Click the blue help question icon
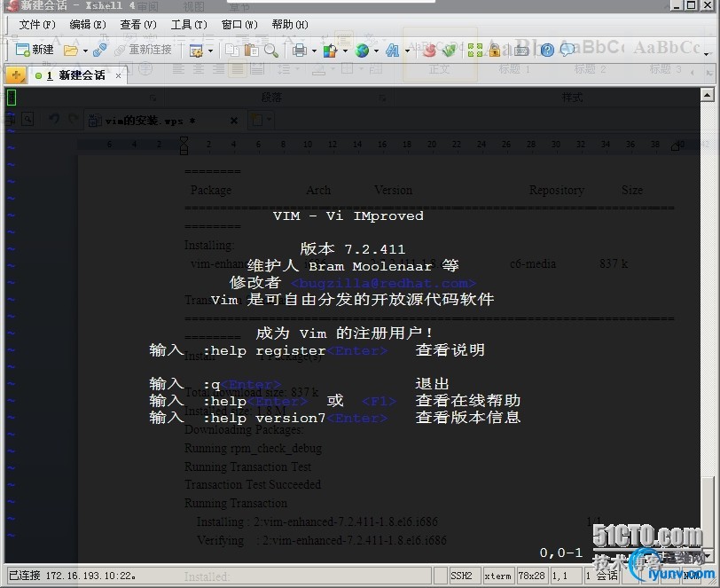This screenshot has width=720, height=588. pos(547,50)
